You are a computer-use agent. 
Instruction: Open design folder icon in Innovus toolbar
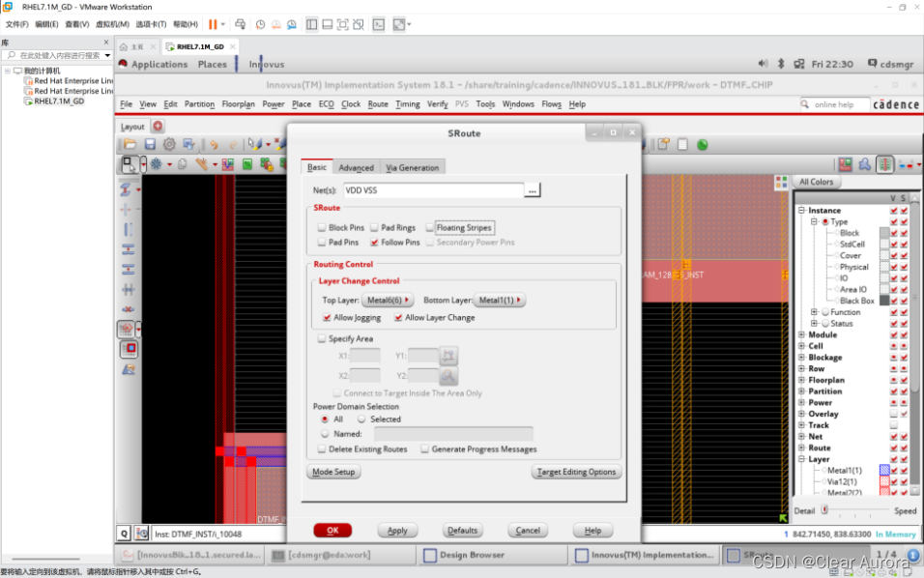pos(130,144)
